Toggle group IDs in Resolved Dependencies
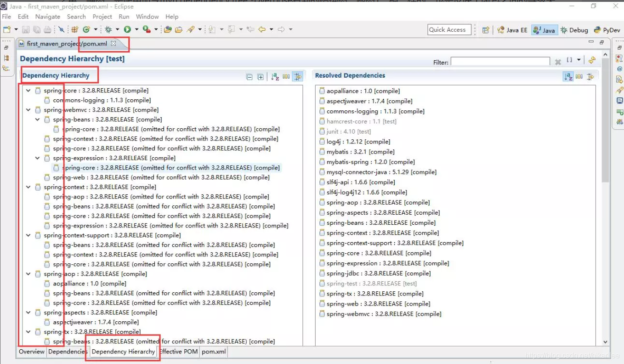The width and height of the screenshot is (624, 364). 579,77
